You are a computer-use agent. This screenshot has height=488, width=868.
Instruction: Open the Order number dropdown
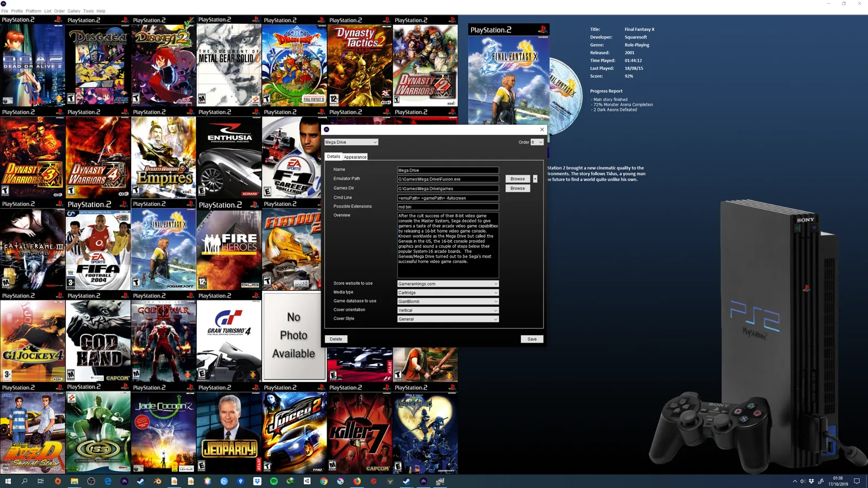(x=537, y=142)
